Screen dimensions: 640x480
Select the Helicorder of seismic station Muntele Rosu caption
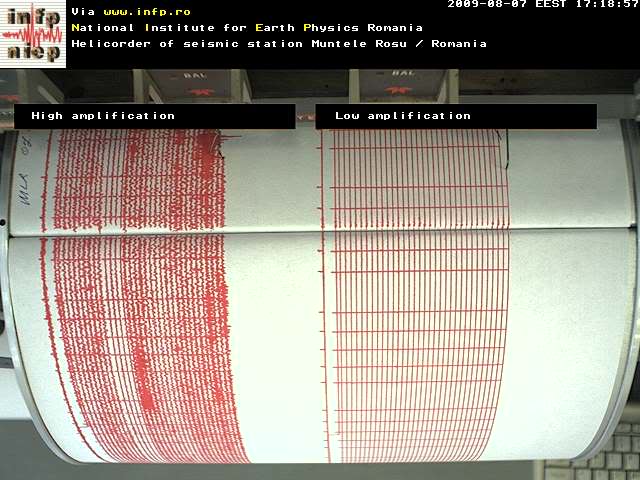278,44
